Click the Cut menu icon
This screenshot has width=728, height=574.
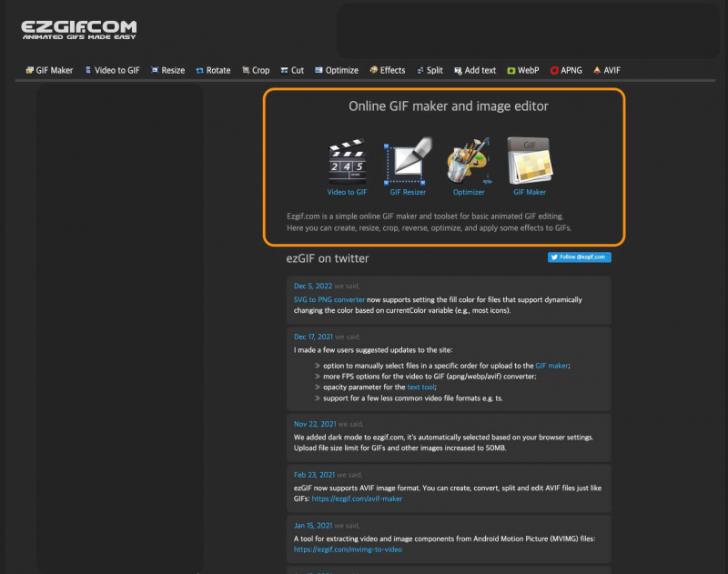pos(284,71)
